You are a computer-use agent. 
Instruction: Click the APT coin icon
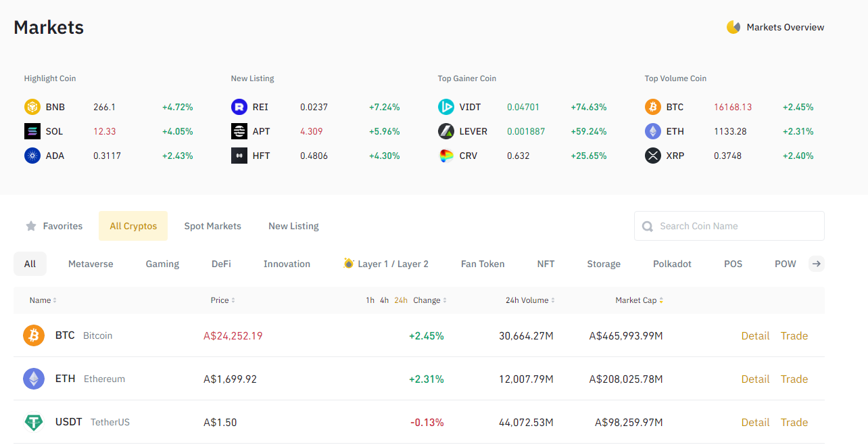[239, 131]
